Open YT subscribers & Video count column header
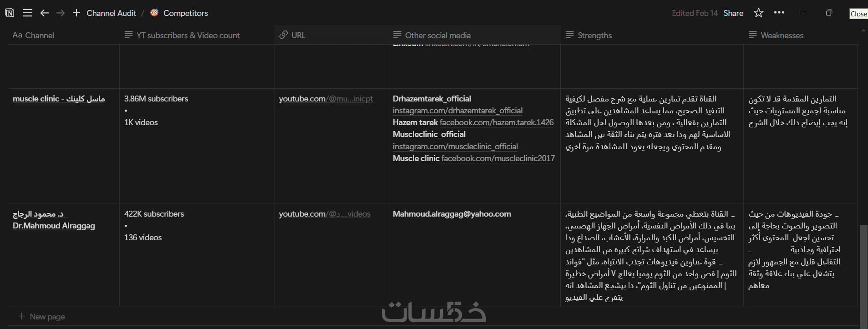Image resolution: width=868 pixels, height=329 pixels. [x=197, y=35]
